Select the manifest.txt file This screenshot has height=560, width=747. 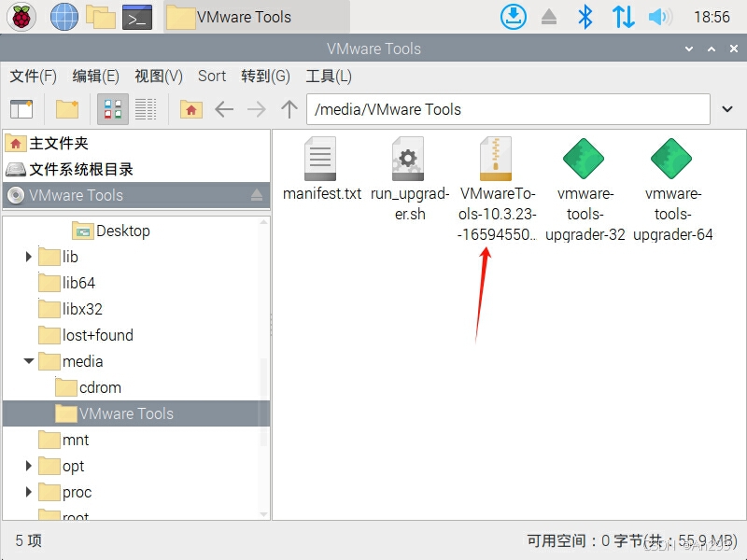pyautogui.click(x=321, y=170)
